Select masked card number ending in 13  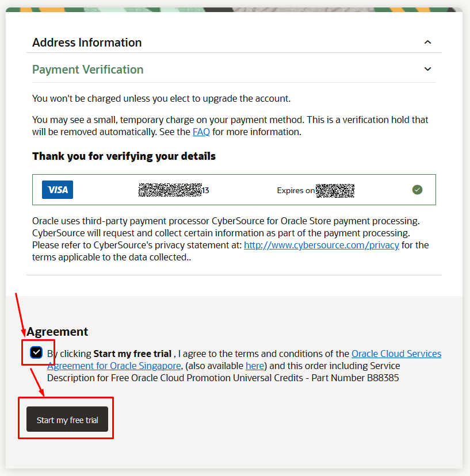[x=174, y=190]
